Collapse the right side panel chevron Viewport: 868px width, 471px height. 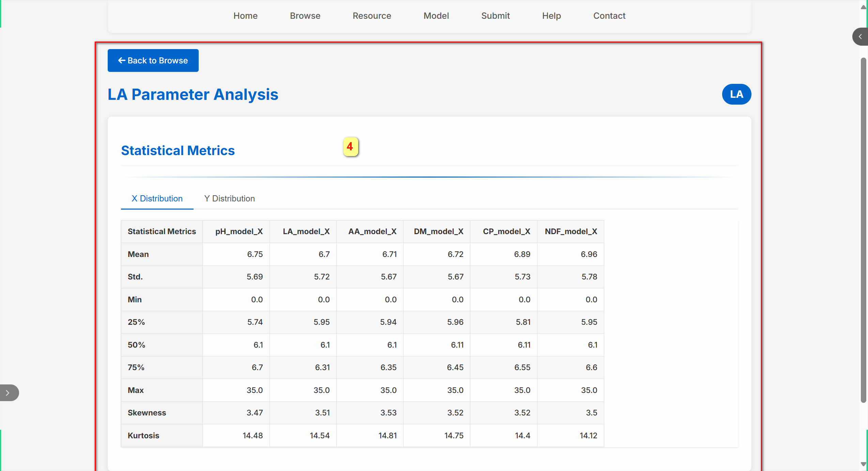click(x=860, y=37)
